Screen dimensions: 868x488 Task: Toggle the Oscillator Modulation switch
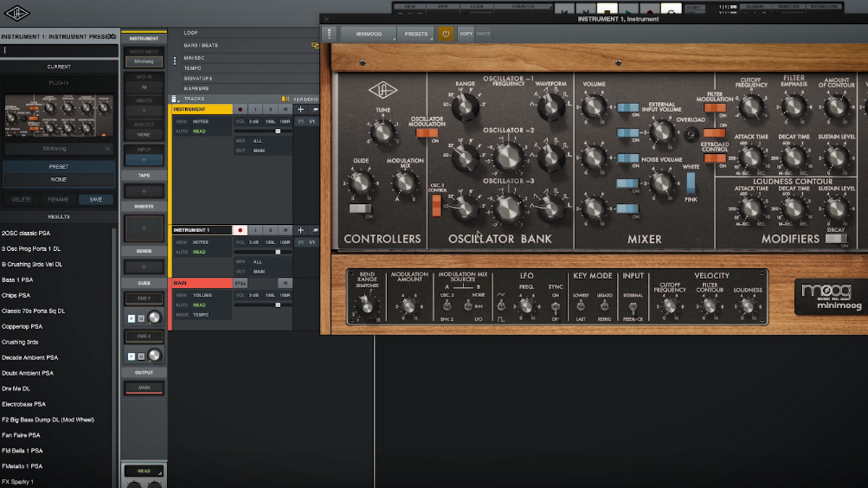tap(427, 132)
